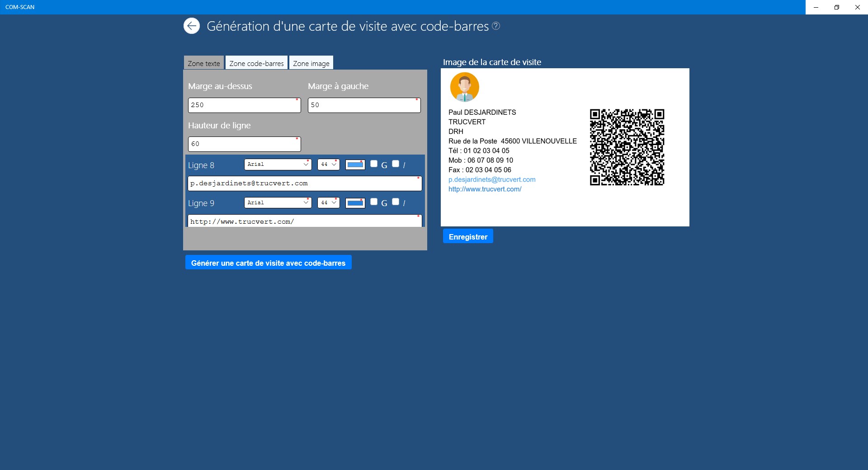
Task: Expand the font selector for Ligne 9
Action: tap(278, 202)
